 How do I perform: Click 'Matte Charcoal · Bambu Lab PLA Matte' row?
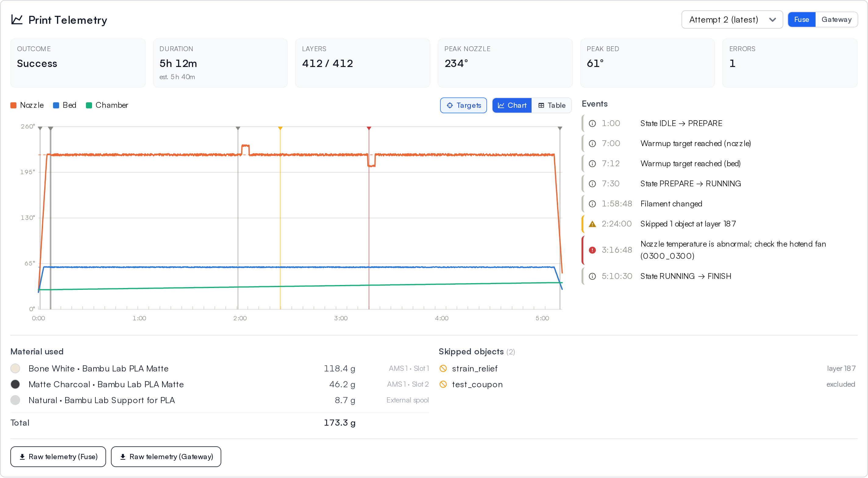[x=219, y=385]
